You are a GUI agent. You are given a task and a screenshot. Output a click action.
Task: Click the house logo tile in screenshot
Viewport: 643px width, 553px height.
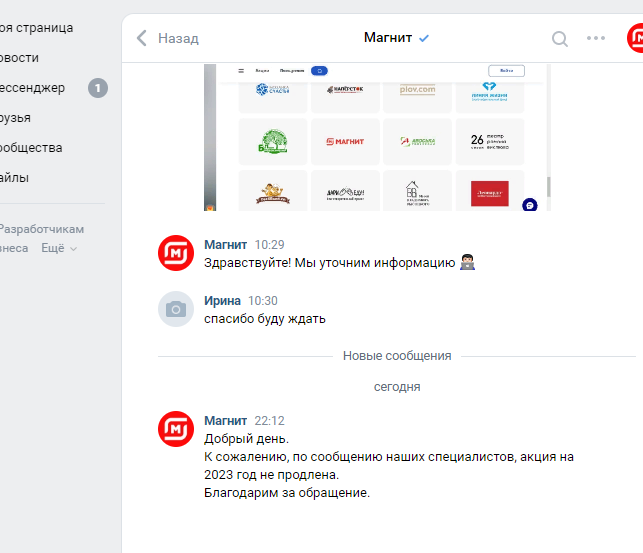(x=417, y=193)
